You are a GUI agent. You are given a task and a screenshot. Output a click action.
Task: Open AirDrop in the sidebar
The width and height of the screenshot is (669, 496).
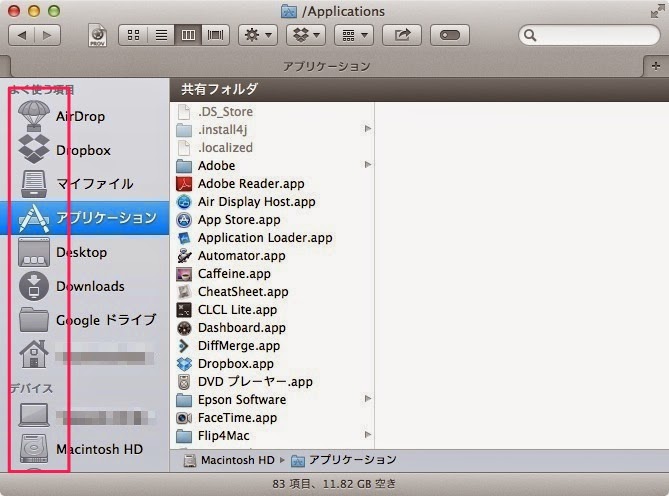[84, 116]
